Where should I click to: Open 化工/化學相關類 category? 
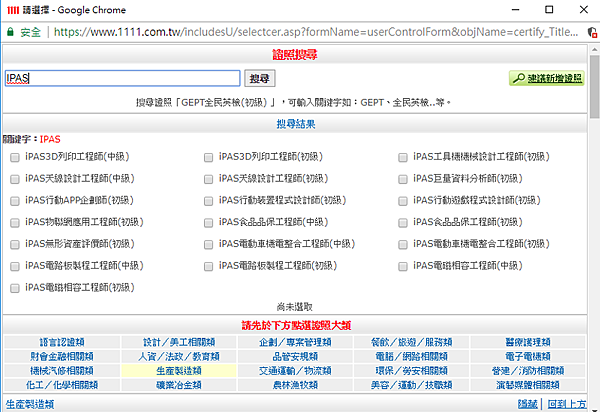(x=62, y=384)
